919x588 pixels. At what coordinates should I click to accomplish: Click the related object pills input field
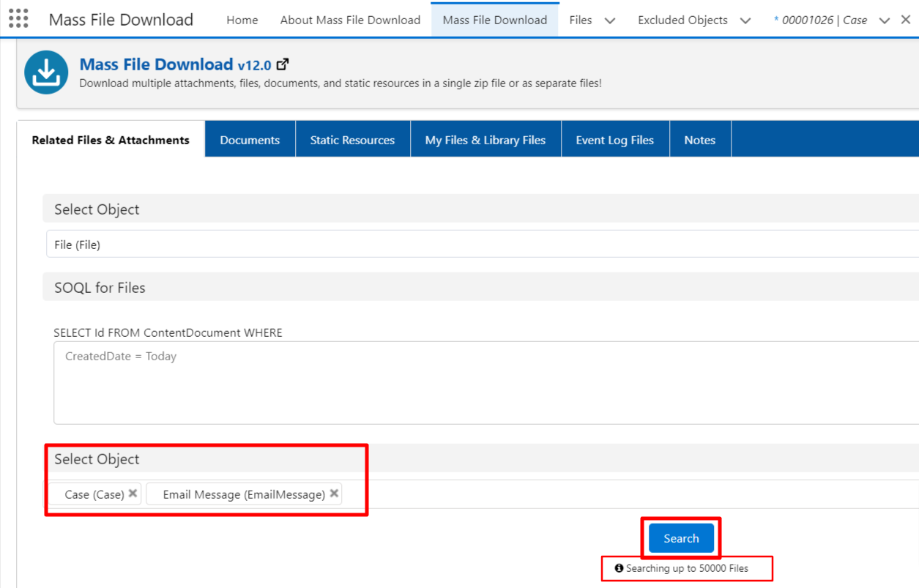(x=482, y=494)
